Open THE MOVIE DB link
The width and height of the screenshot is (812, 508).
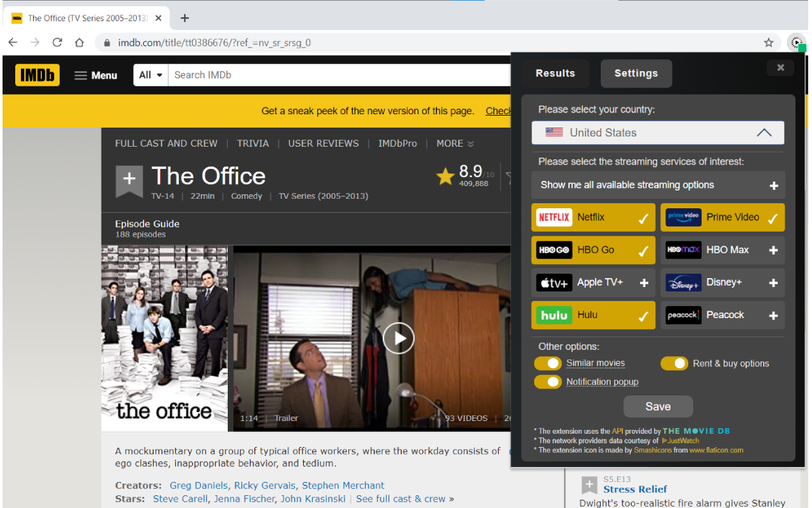coord(697,431)
